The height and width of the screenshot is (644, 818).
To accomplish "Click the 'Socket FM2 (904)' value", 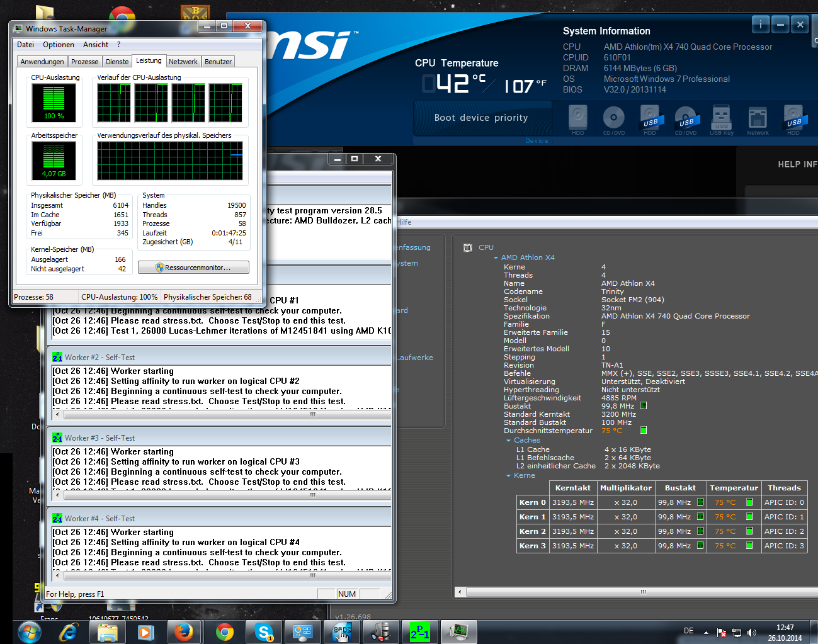I will tap(632, 300).
